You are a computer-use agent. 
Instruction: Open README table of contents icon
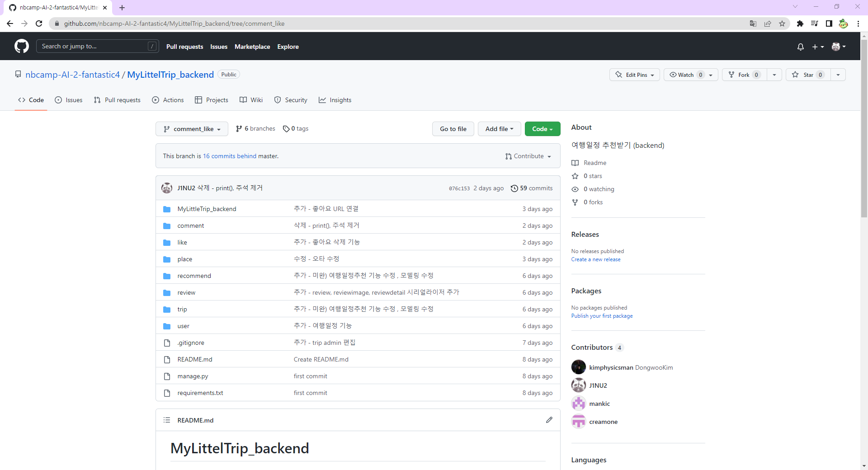(x=167, y=420)
